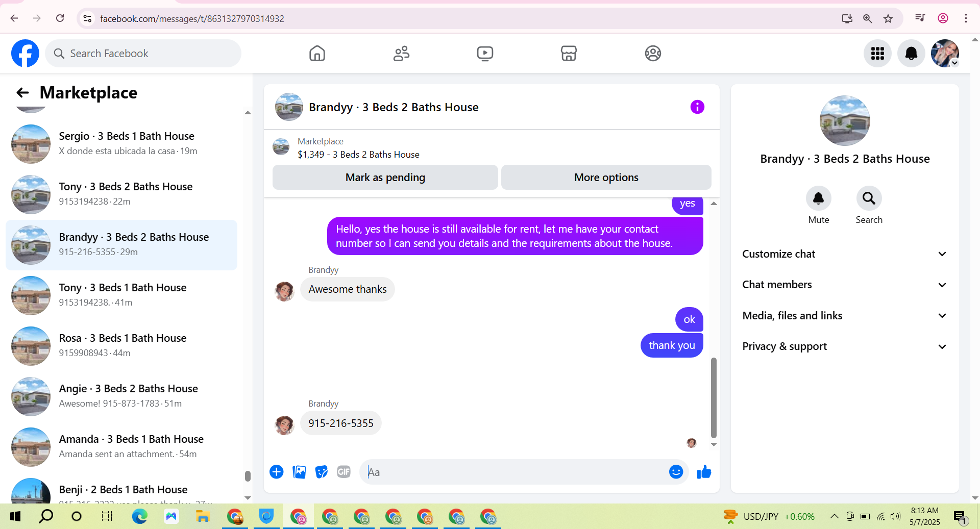Open Angie 3 Beds 2 Baths House chat
The width and height of the screenshot is (980, 529).
click(121, 396)
